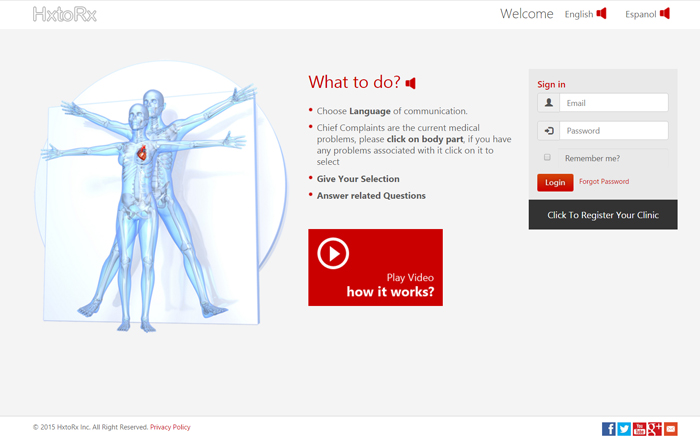The width and height of the screenshot is (700, 445).
Task: Click the heart on the body model
Action: pyautogui.click(x=142, y=153)
